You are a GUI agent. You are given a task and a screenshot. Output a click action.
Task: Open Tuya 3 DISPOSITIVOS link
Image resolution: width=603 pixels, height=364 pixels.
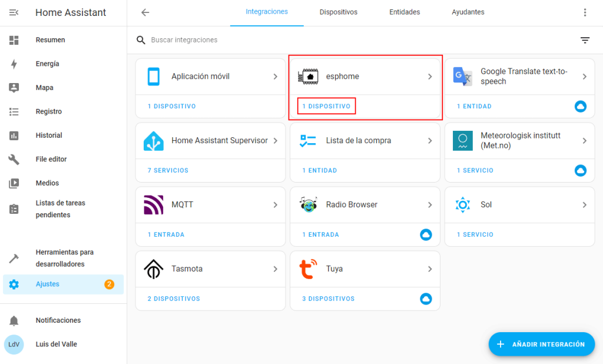coord(329,299)
